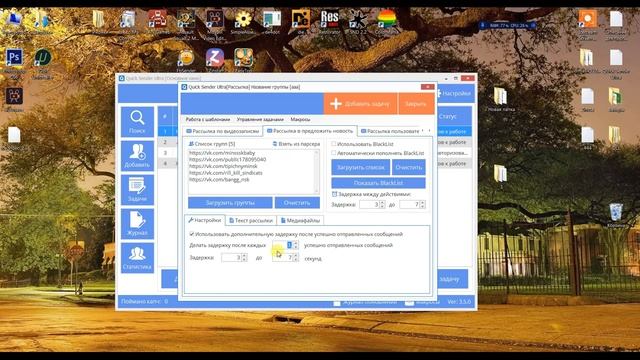Click the tab strip scroll arrows at right
The width and height of the screenshot is (640, 360).
point(426,131)
